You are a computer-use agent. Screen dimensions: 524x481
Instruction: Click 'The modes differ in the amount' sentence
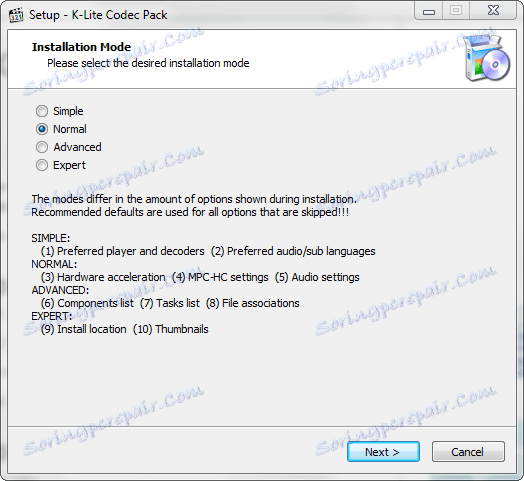pos(194,199)
